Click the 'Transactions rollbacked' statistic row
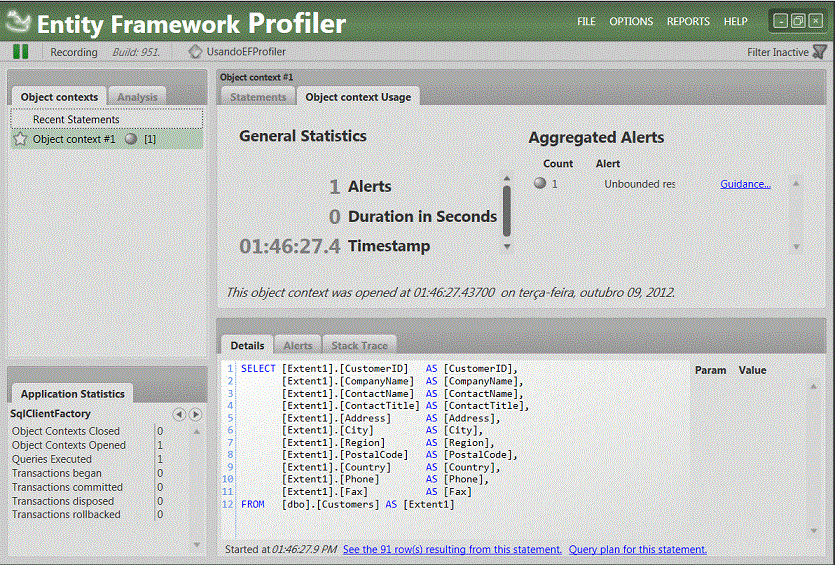Screen dimensions: 835x565 tap(87, 514)
